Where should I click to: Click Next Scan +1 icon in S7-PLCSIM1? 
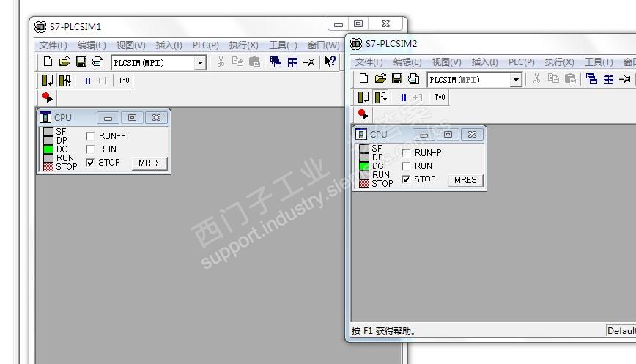pyautogui.click(x=102, y=81)
